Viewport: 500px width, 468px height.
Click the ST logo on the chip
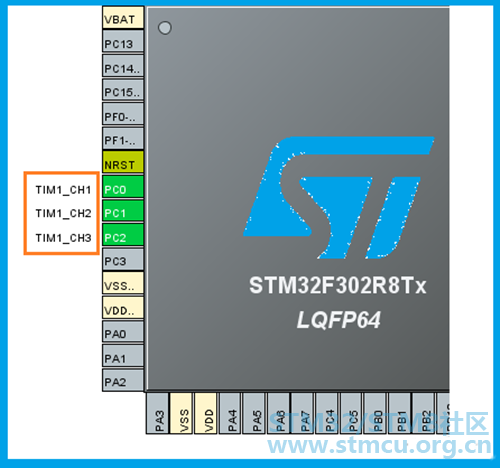point(339,197)
